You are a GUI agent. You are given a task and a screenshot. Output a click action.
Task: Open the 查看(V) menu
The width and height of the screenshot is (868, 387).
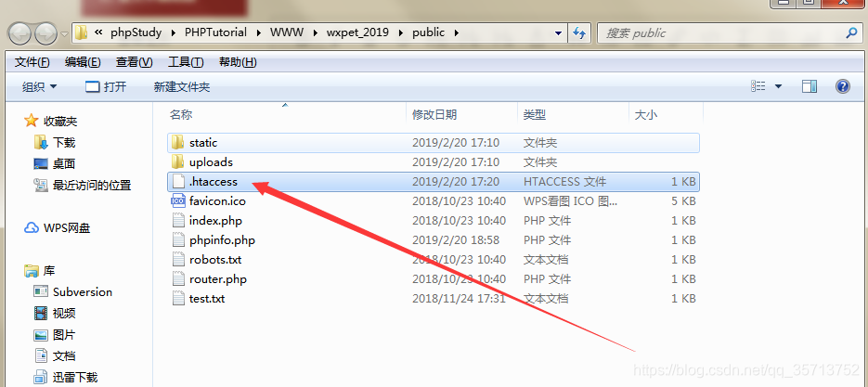click(134, 62)
